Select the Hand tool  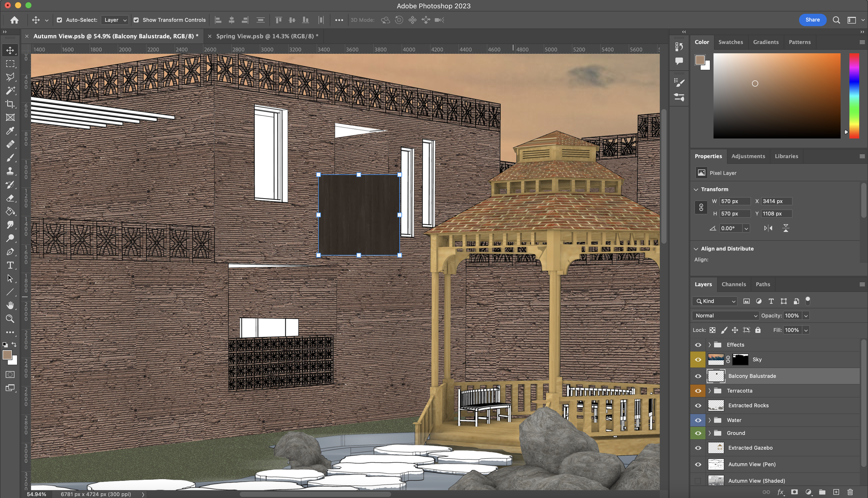click(10, 305)
